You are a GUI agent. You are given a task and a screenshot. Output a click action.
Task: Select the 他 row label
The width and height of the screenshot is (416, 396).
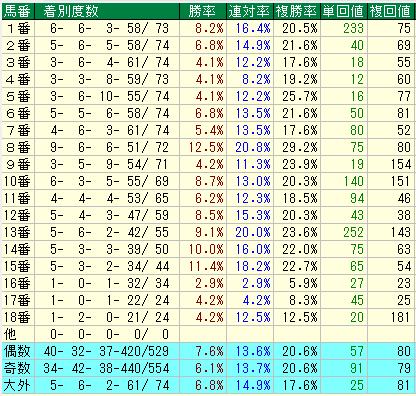click(10, 334)
